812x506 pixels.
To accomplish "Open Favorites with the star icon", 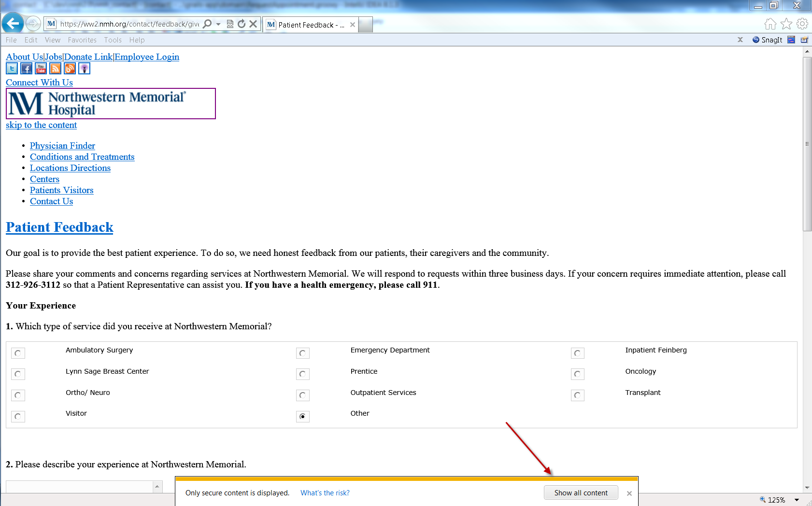I will [786, 24].
